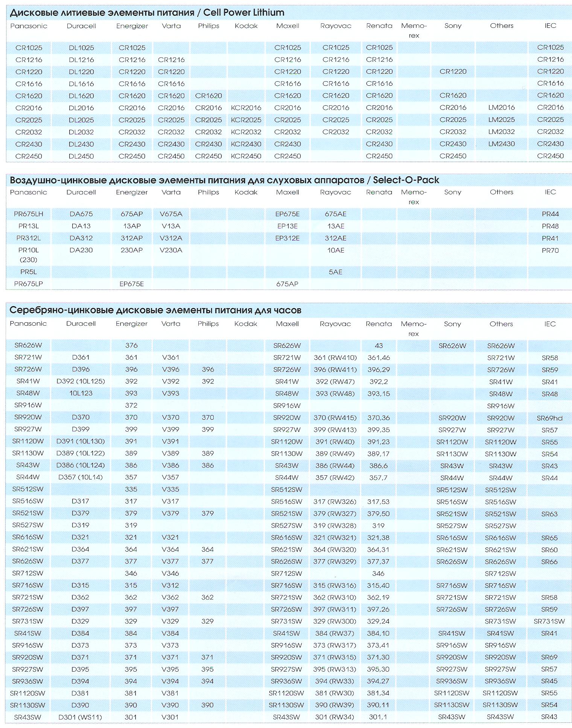Select the '361 (RW410)' Rayovac cell
Viewport: 572px width, 728px height.
tap(335, 358)
